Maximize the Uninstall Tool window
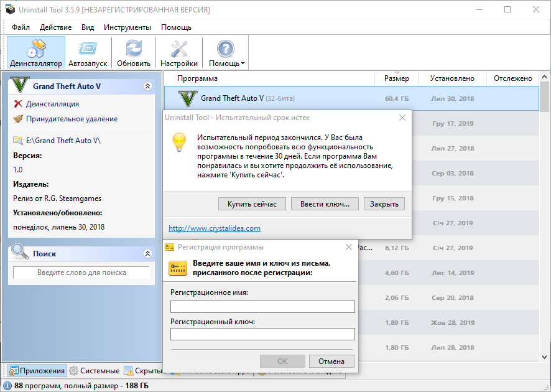The image size is (551, 392). click(x=507, y=9)
